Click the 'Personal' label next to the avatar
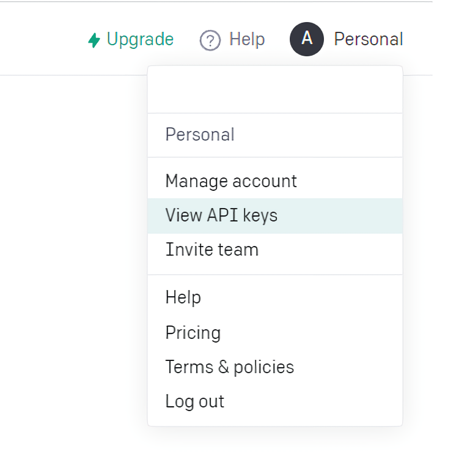The width and height of the screenshot is (467, 476). (x=368, y=39)
